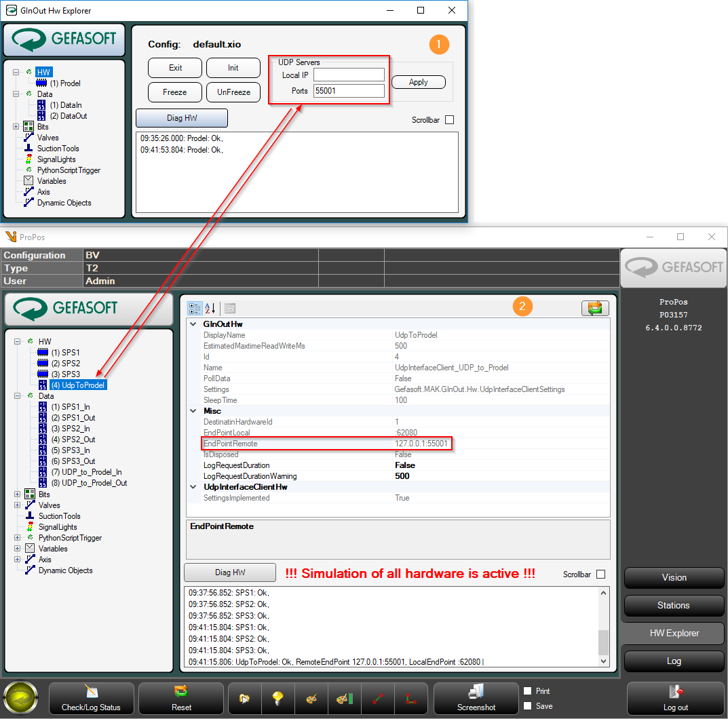
Task: Select (3) SPS3 hardware item
Action: tap(65, 374)
